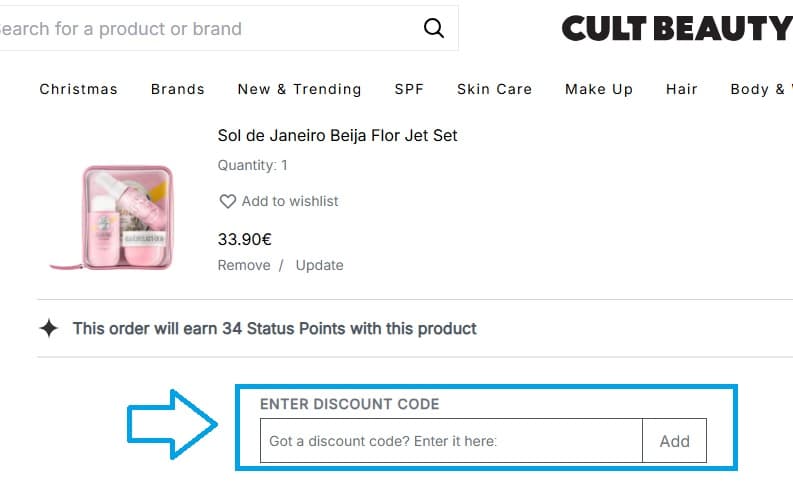Click the Status Points star icon
Viewport: 793px width, 485px height.
pyautogui.click(x=49, y=328)
